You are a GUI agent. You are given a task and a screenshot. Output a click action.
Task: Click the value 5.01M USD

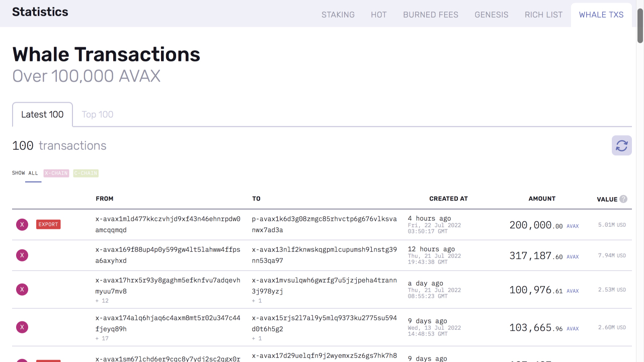pos(612,225)
